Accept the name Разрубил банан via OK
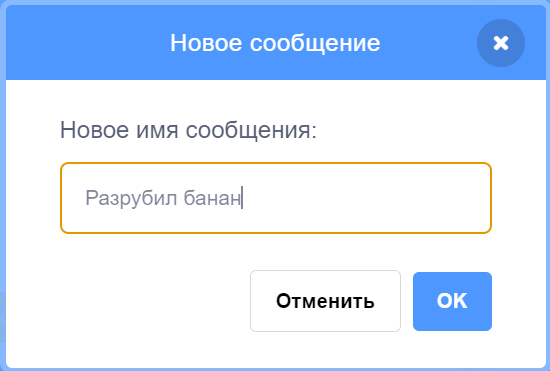The width and height of the screenshot is (550, 371). pyautogui.click(x=452, y=301)
